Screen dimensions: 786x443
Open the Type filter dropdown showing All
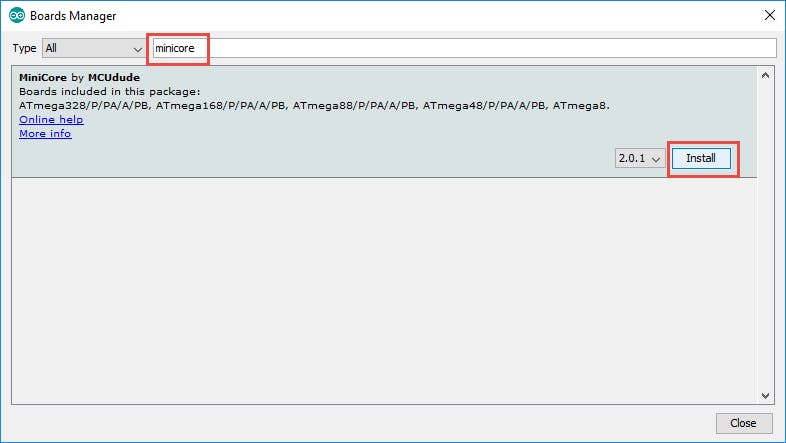(95, 48)
